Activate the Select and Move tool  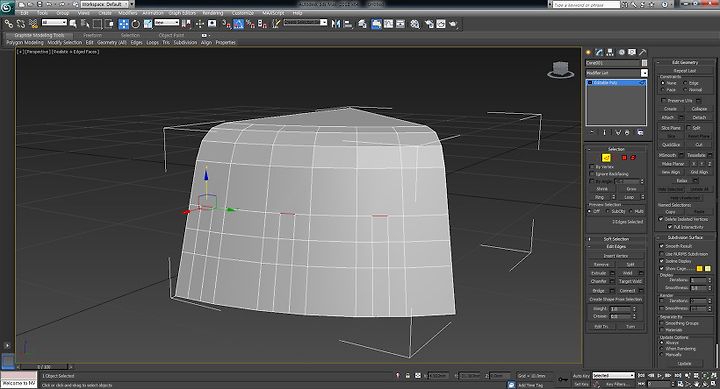124,24
